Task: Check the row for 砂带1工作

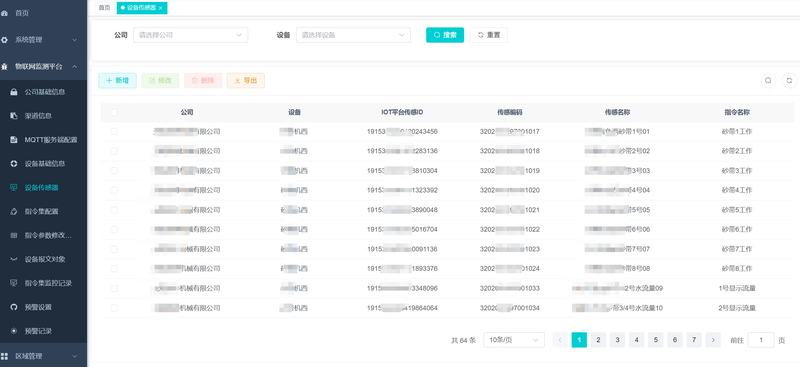Action: click(114, 132)
